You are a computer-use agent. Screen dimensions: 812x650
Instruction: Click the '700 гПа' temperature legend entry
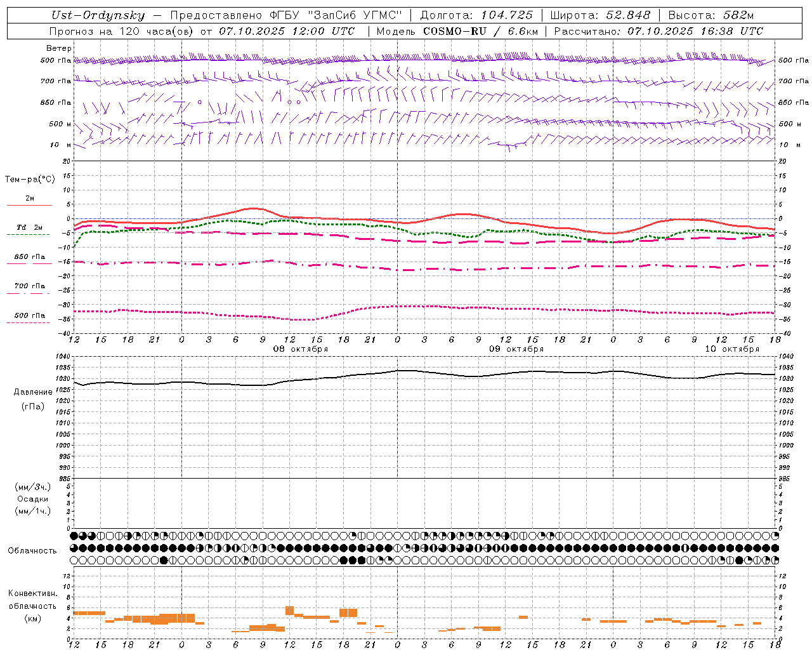click(x=29, y=286)
